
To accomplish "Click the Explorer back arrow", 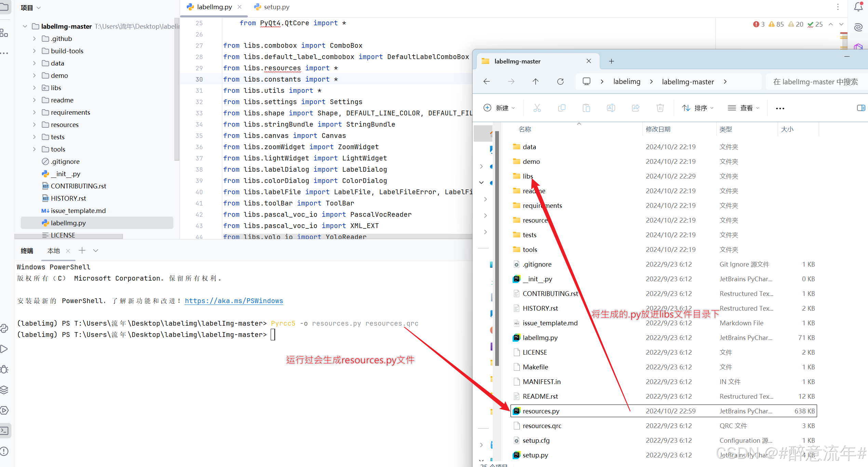I will (487, 82).
